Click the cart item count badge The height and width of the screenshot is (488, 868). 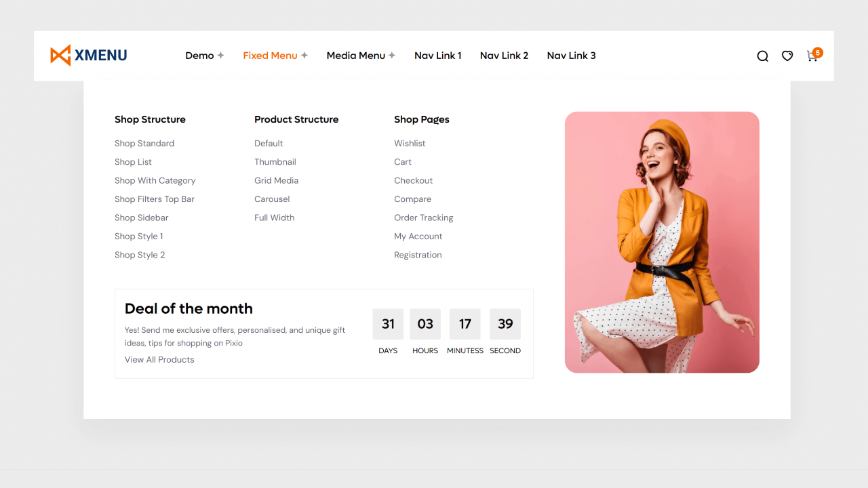click(818, 52)
